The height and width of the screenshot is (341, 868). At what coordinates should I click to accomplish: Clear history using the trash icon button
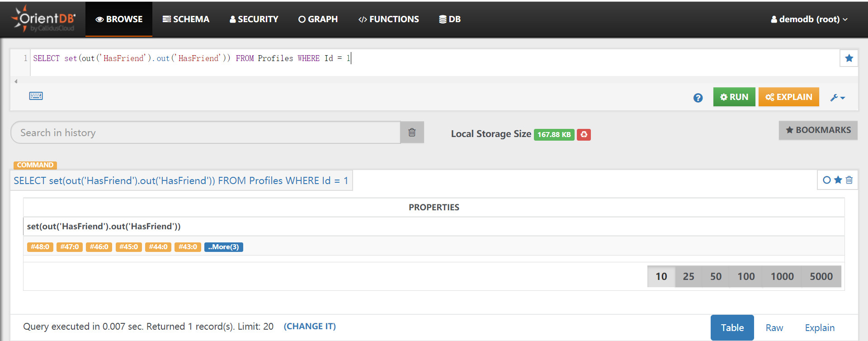coord(412,133)
